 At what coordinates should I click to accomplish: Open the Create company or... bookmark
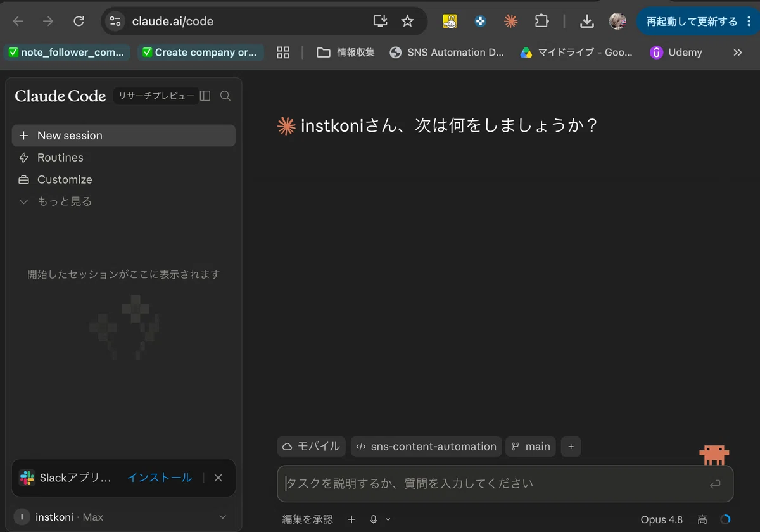pos(201,53)
